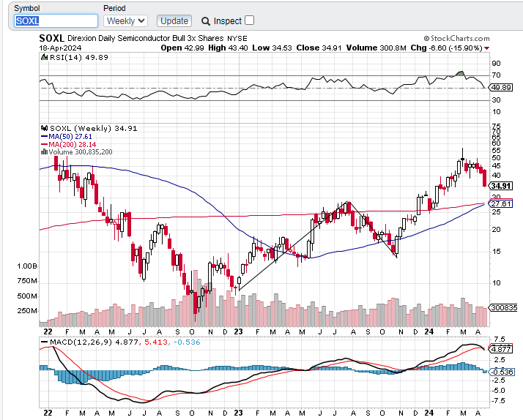Screen dimensions: 523x420
Task: Click the SOXL candlestick legend icon
Action: [44, 128]
